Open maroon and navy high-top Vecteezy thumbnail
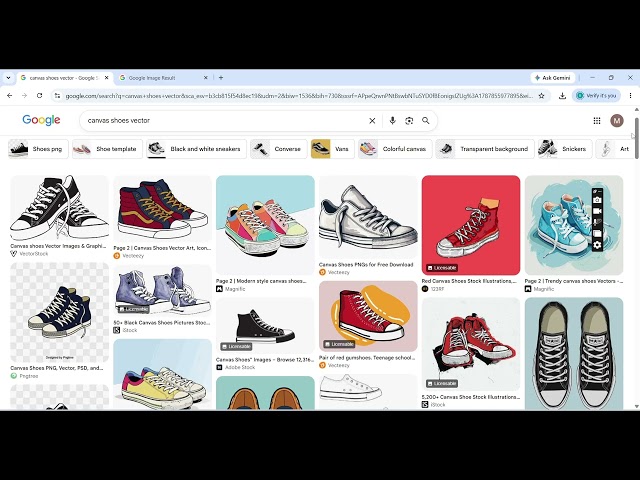This screenshot has width=640, height=480. (x=162, y=208)
